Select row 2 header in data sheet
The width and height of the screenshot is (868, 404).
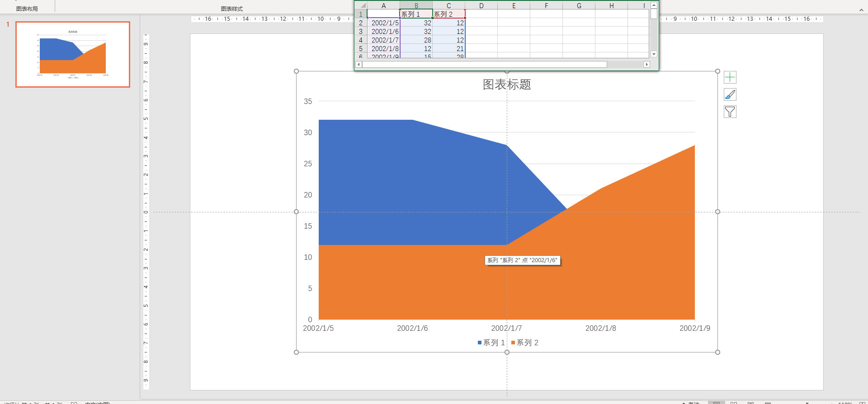pos(361,23)
